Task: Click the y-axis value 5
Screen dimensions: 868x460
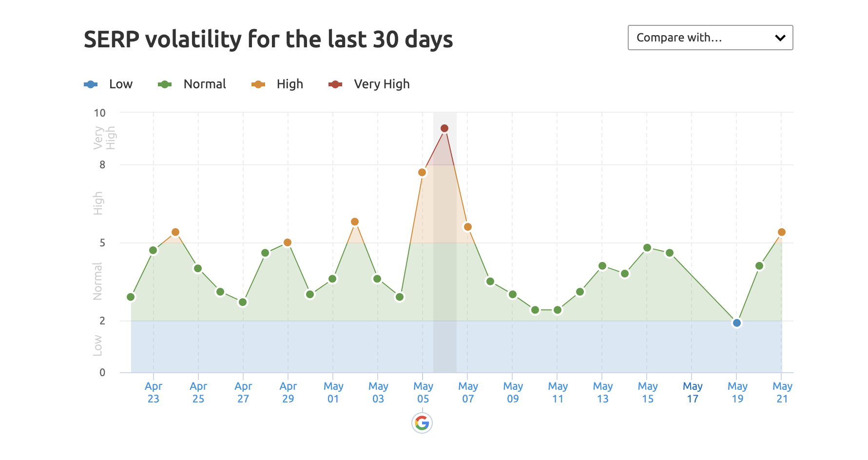Action: [102, 243]
